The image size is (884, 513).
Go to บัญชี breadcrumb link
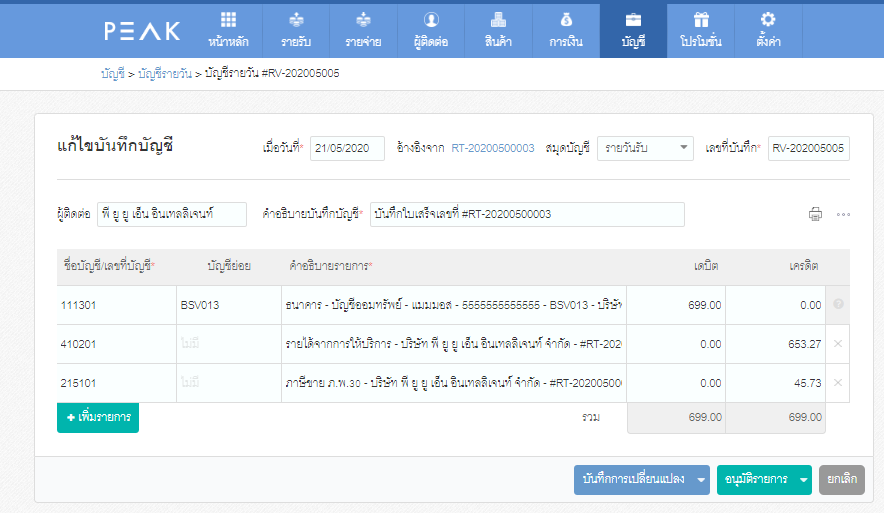pyautogui.click(x=113, y=73)
